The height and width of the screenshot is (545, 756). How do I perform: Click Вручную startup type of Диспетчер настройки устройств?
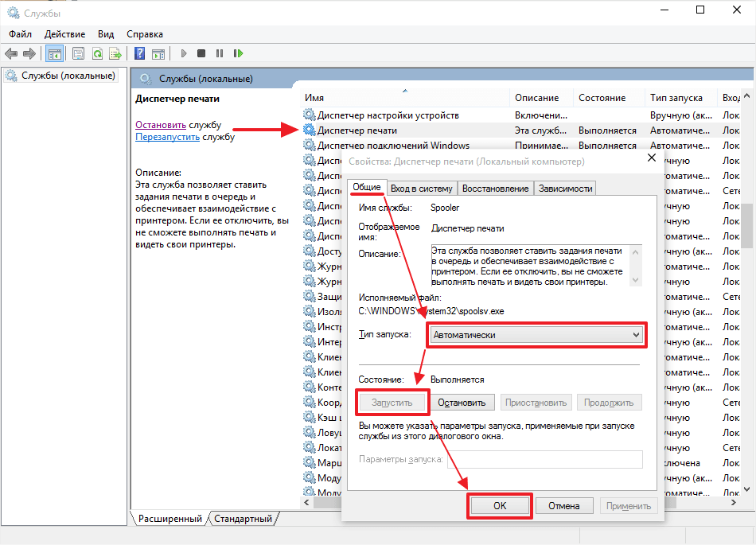pos(680,115)
